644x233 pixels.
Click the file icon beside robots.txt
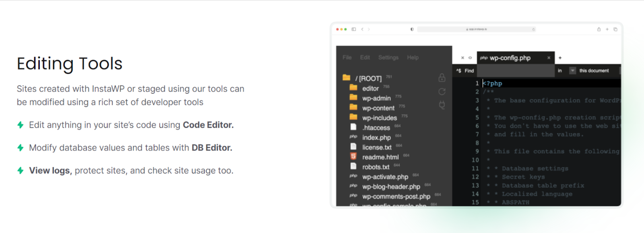[x=353, y=166]
